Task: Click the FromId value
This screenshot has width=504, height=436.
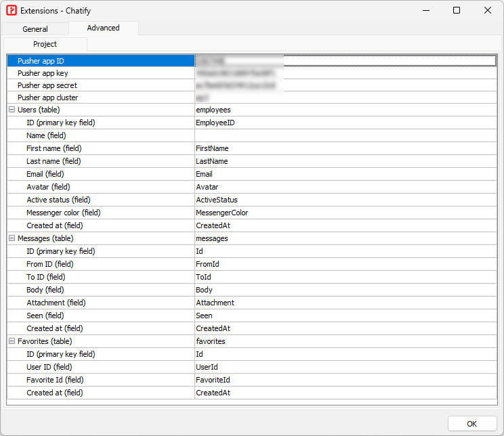Action: pos(346,264)
